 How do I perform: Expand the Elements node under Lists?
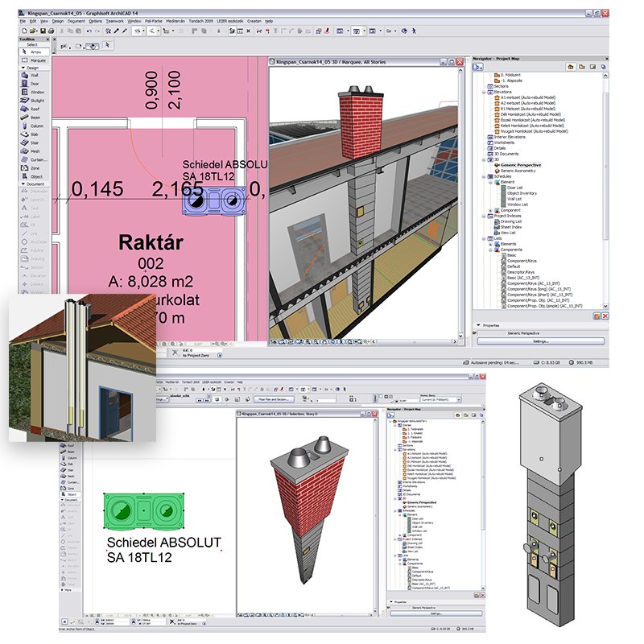point(490,244)
